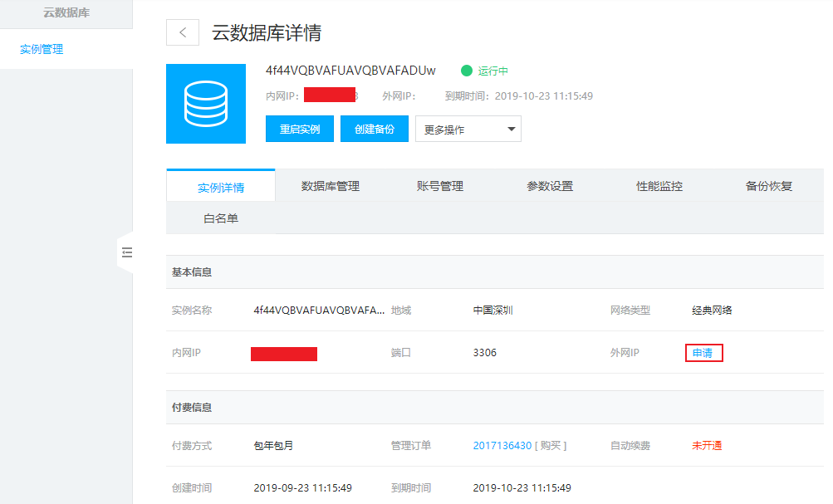Screen dimensions: 833x504
Task: Click the back arrow button
Action: (x=183, y=32)
